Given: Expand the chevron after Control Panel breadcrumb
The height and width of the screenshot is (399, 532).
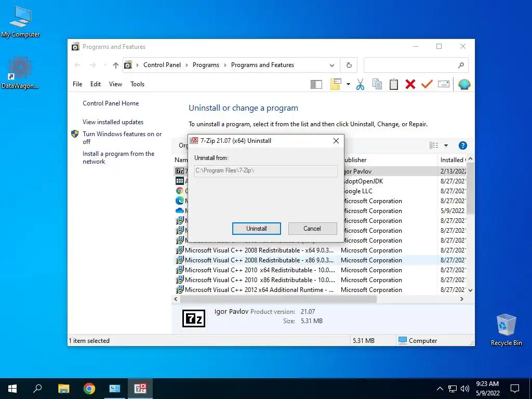Looking at the screenshot, I should point(187,65).
